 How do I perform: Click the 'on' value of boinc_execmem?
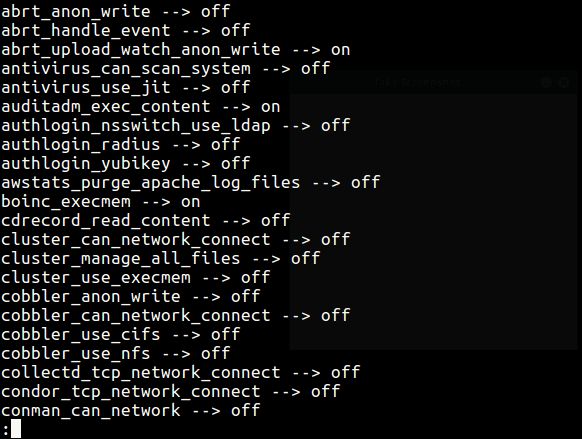(x=190, y=202)
